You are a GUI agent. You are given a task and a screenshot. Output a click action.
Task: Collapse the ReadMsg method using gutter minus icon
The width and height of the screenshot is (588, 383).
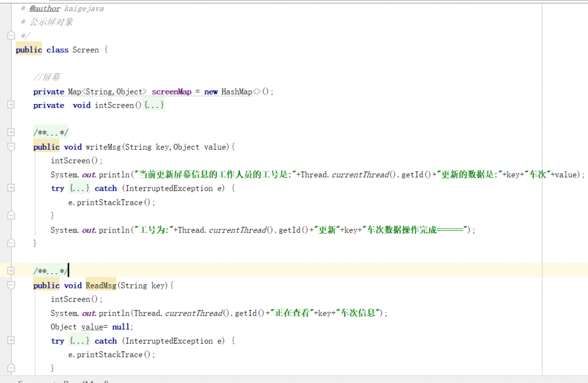click(11, 285)
